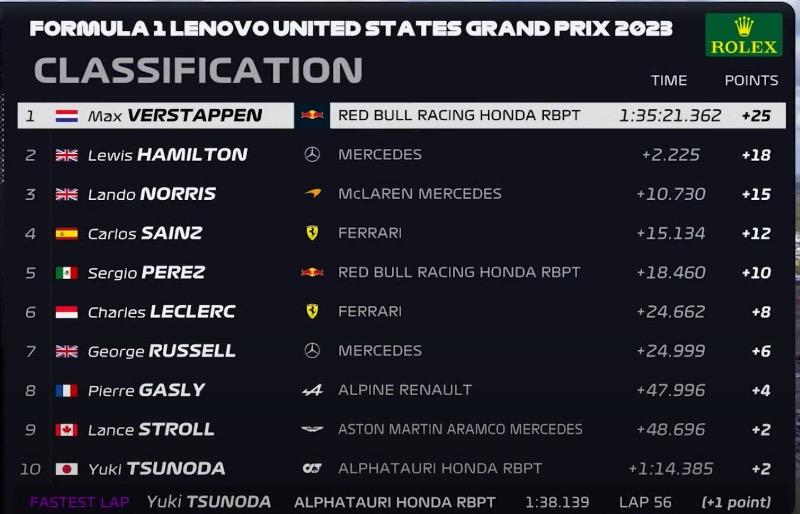Select the TIME column header
Screen dimensions: 800x514
pos(669,80)
